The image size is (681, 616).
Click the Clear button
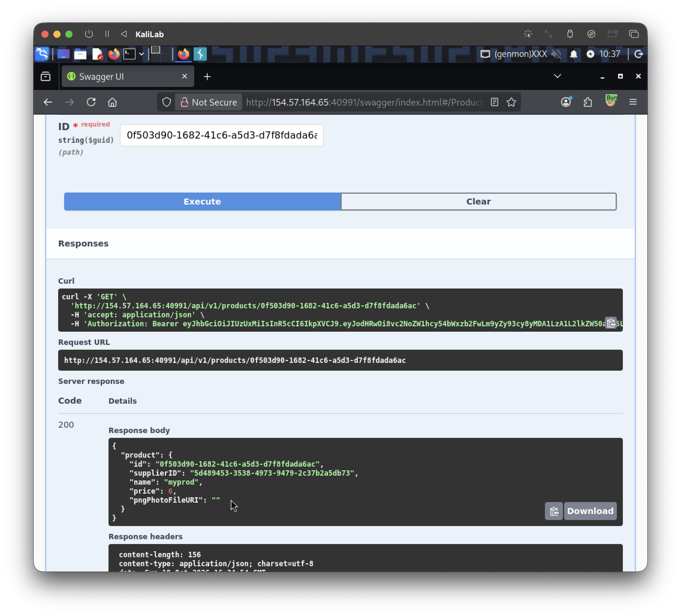coord(478,202)
